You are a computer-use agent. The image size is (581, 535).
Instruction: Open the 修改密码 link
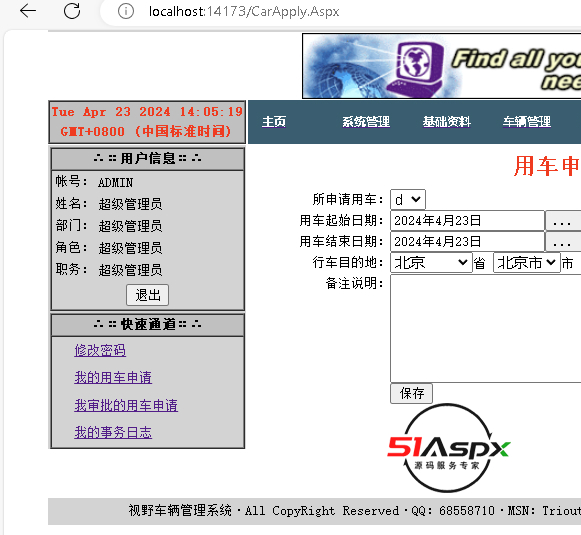pyautogui.click(x=100, y=350)
